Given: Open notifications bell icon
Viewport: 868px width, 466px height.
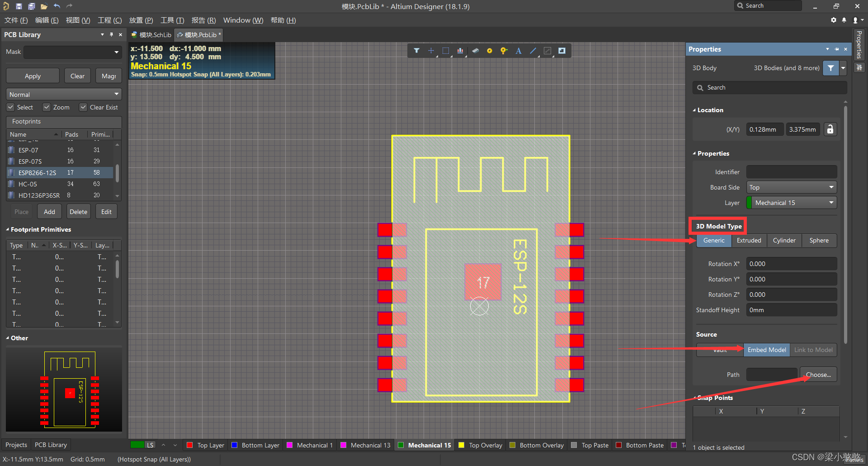Looking at the screenshot, I should click(x=844, y=20).
